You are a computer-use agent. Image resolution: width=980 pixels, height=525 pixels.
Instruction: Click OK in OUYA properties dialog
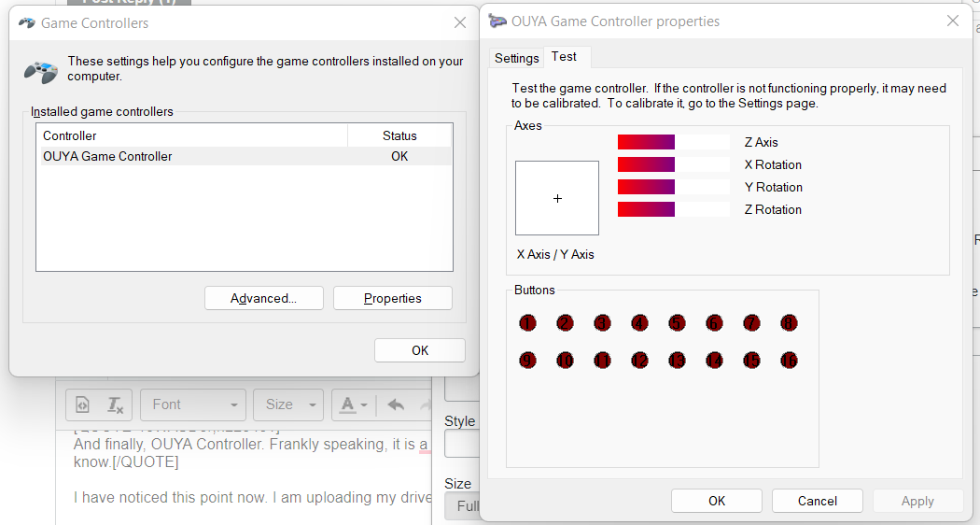(717, 501)
